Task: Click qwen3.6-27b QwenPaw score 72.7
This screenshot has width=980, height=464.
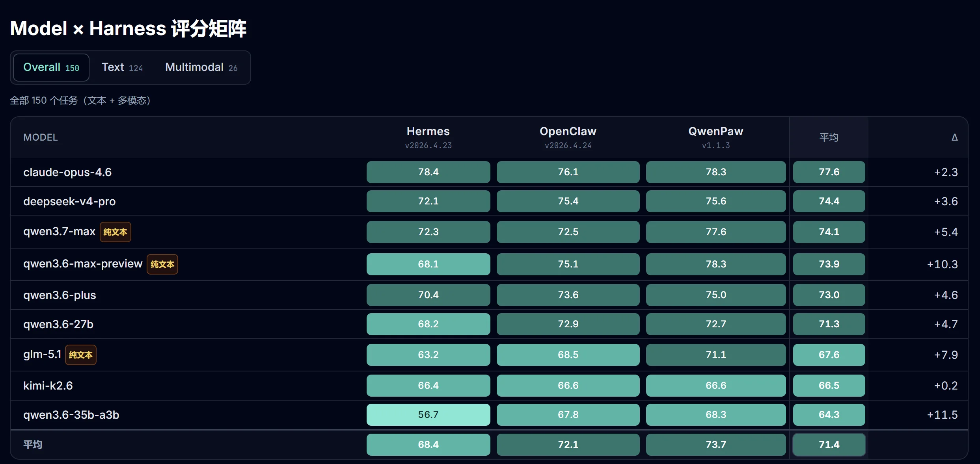Action: coord(716,324)
